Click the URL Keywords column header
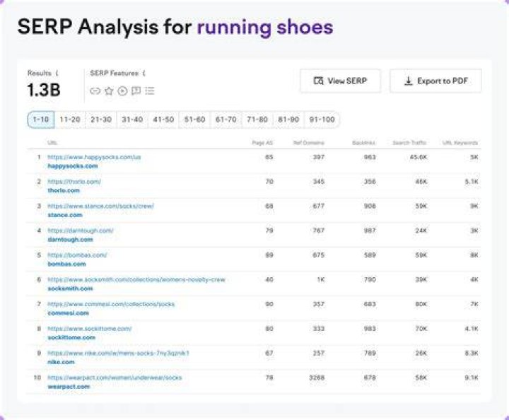Viewport: 509px width, 420px height. pyautogui.click(x=460, y=143)
